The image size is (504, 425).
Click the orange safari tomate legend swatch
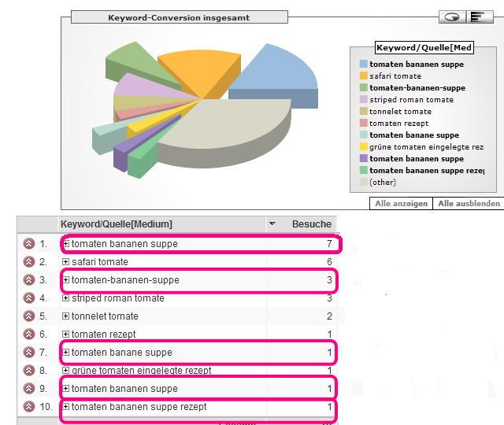363,76
